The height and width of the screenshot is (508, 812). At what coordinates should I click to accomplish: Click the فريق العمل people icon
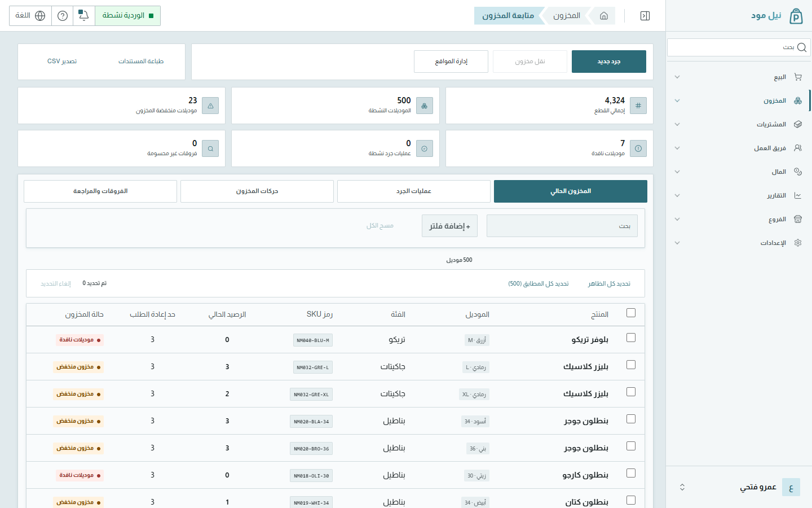pyautogui.click(x=798, y=148)
